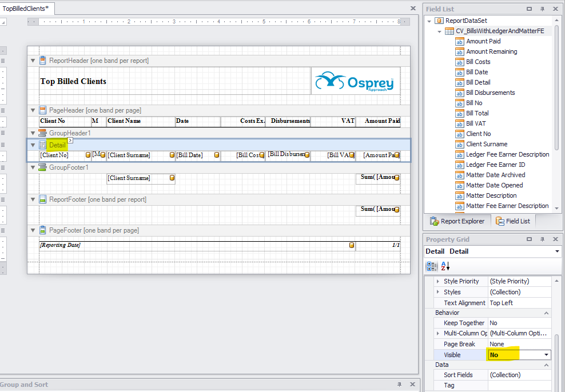Switch to the Field List tab
565x392 pixels.
[x=513, y=221]
